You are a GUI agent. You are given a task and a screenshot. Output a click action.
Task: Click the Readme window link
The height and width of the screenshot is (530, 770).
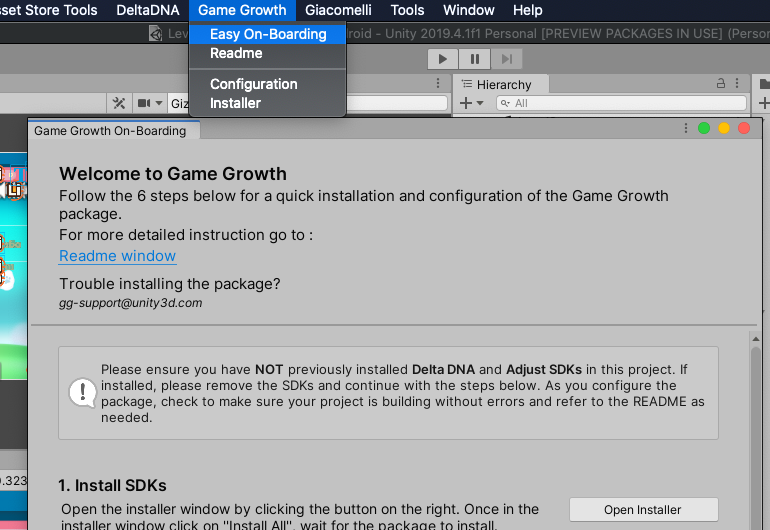117,256
